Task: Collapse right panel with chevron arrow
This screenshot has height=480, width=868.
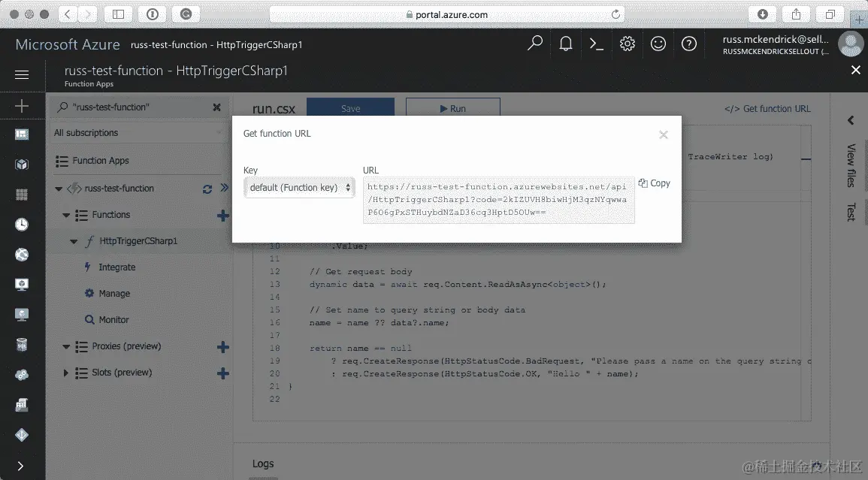Action: pos(851,120)
